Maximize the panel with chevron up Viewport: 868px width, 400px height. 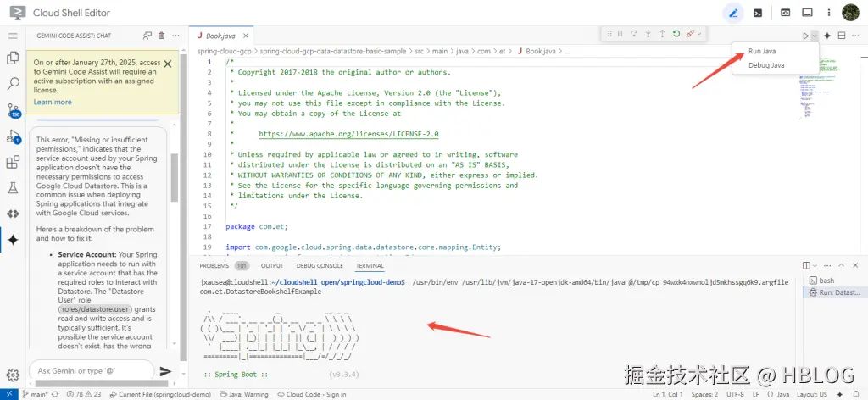(x=841, y=265)
